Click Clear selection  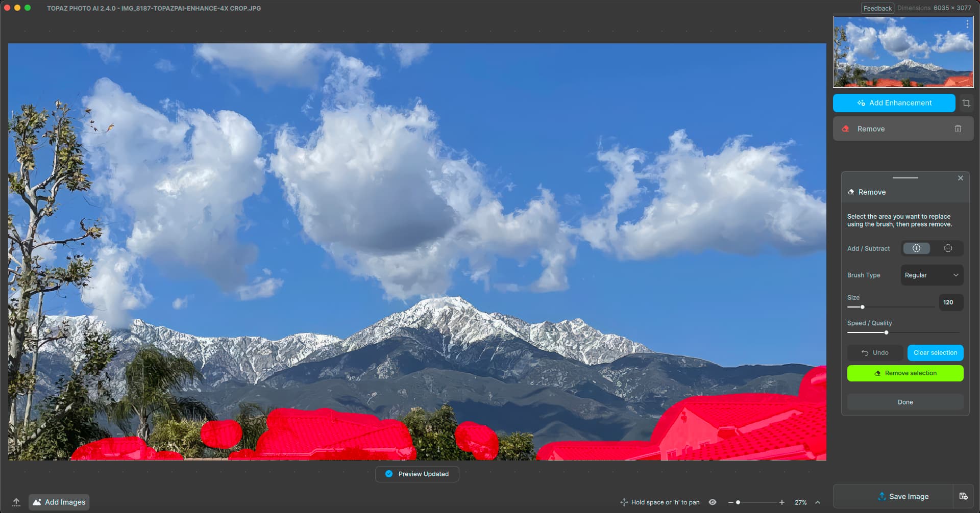tap(935, 353)
